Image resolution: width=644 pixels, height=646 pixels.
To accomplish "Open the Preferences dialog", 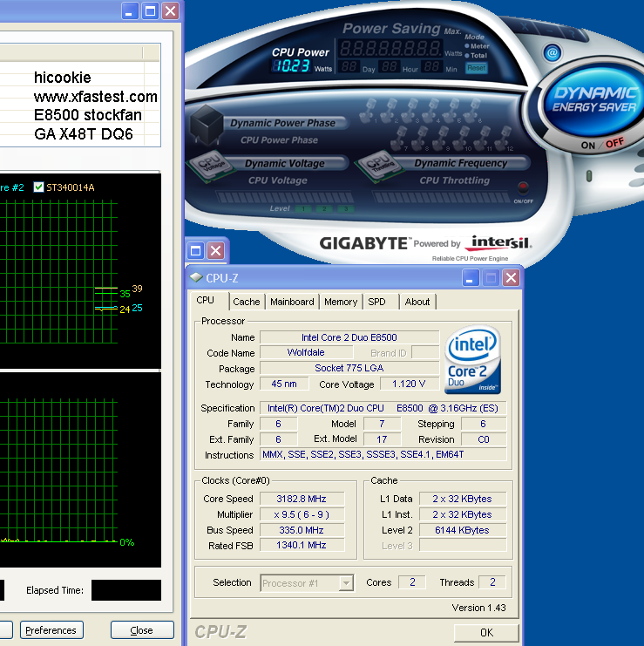I will point(51,630).
